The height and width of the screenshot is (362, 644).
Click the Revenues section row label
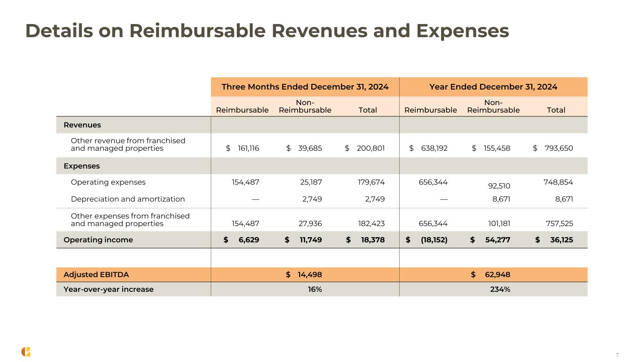pyautogui.click(x=82, y=125)
